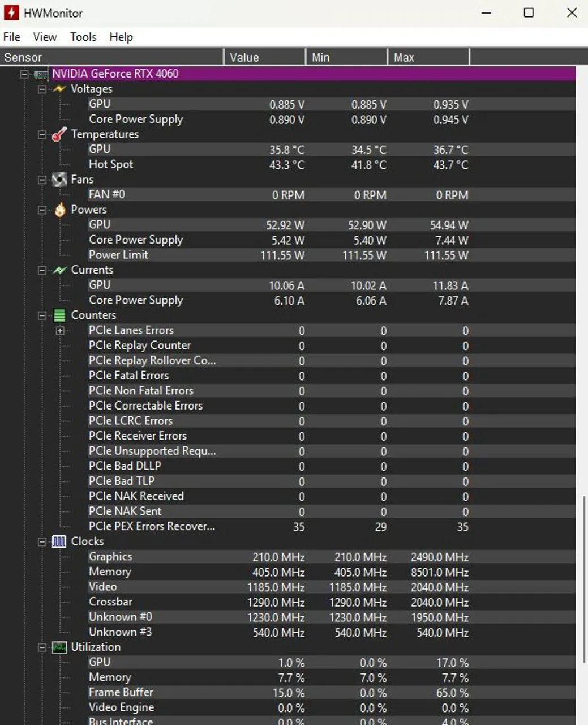Open the Help menu

pos(121,37)
